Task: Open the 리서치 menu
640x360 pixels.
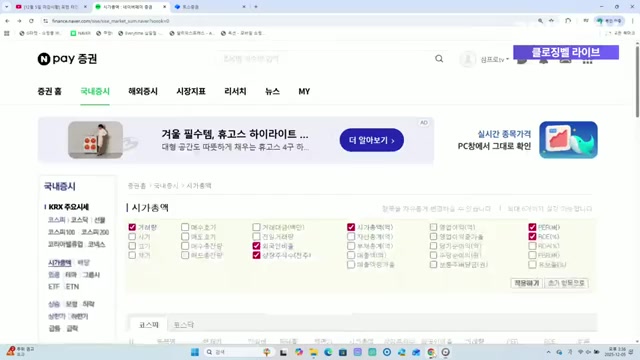Action: click(x=235, y=91)
